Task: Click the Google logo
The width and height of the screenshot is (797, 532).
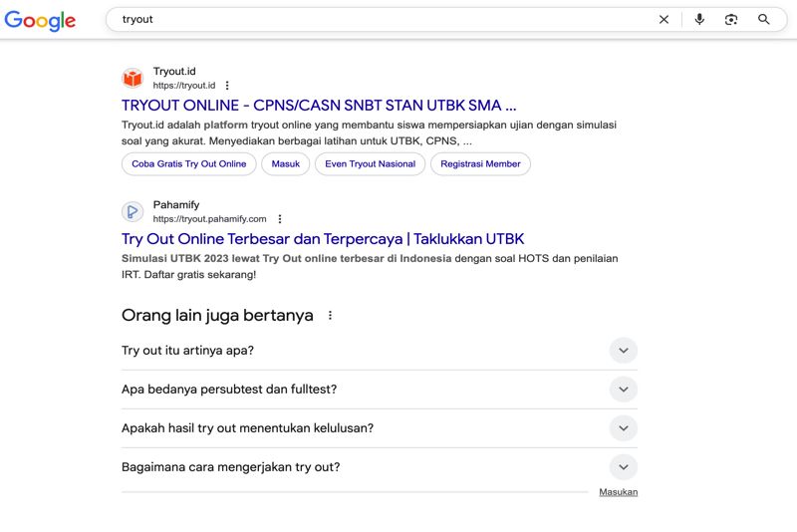Action: [40, 20]
